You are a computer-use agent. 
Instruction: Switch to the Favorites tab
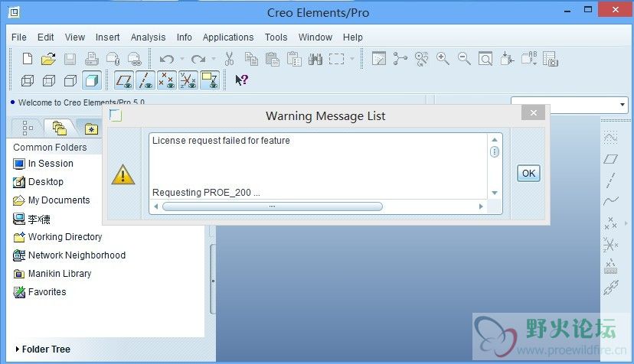tap(91, 129)
